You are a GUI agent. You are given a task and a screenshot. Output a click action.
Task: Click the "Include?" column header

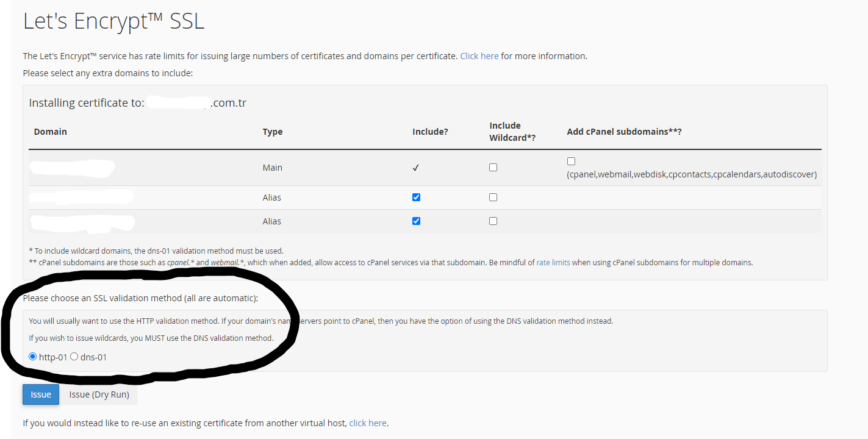(x=430, y=132)
